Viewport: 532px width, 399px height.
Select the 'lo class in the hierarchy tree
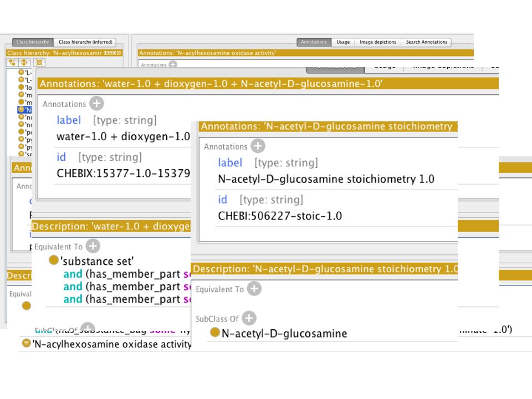(25, 88)
